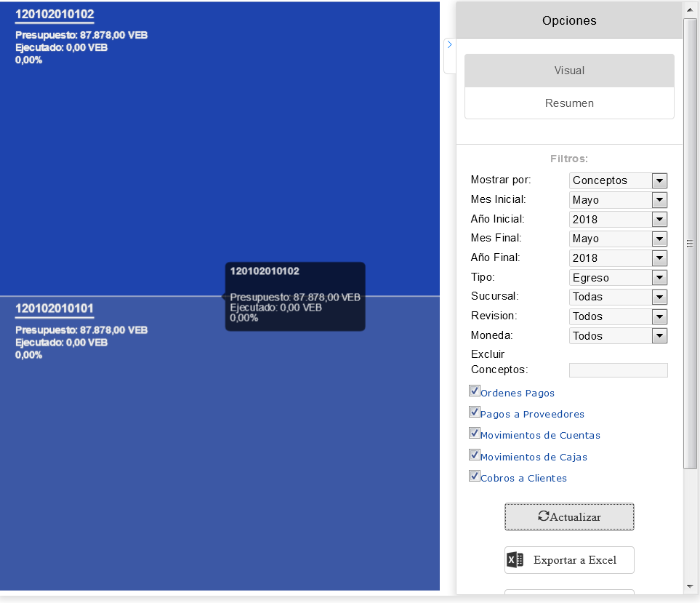Open the Año Final dropdown
The image size is (700, 603).
618,258
